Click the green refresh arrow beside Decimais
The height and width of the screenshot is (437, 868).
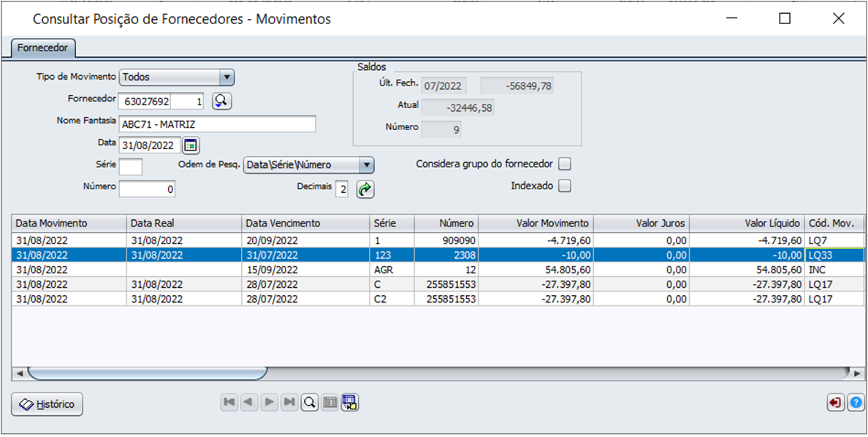pyautogui.click(x=365, y=189)
